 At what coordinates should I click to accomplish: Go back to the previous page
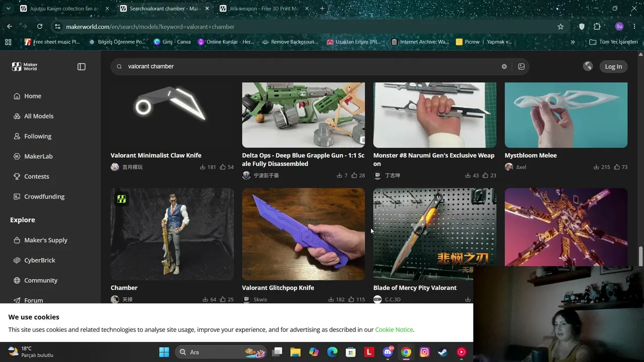(10, 27)
